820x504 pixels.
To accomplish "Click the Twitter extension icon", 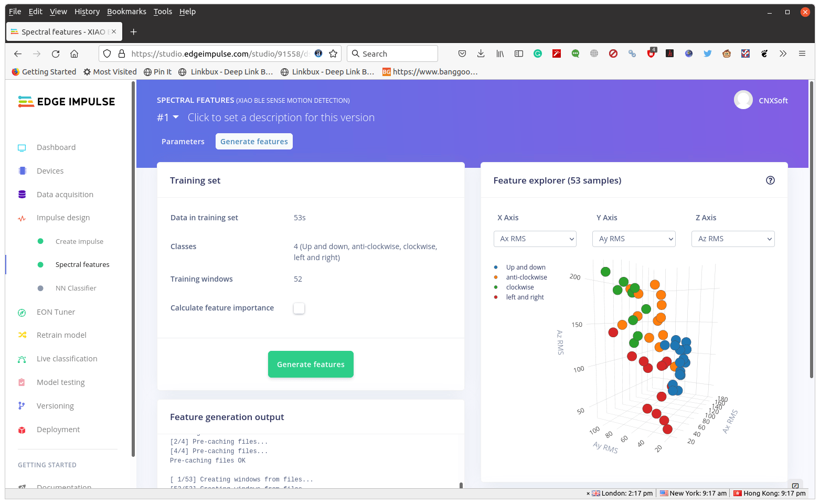I will pos(707,53).
